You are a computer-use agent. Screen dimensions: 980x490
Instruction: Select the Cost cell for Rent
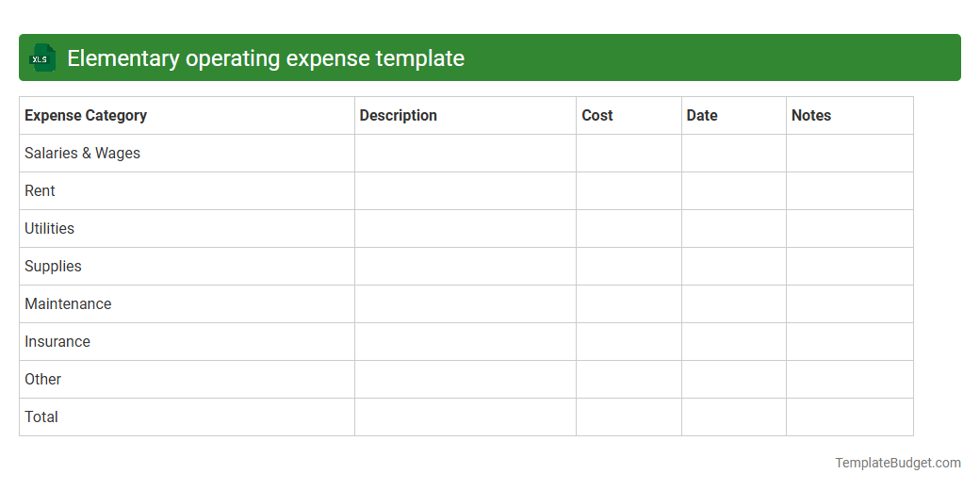coord(629,190)
